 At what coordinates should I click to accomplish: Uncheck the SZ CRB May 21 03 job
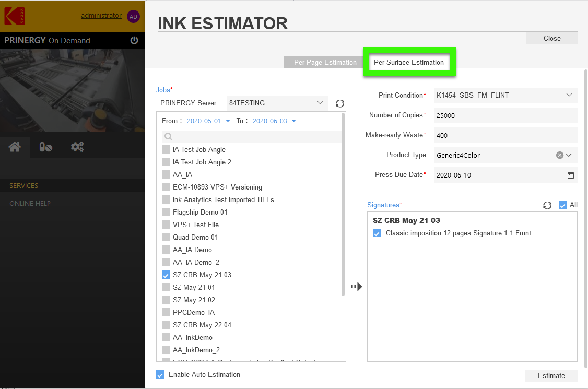click(166, 275)
